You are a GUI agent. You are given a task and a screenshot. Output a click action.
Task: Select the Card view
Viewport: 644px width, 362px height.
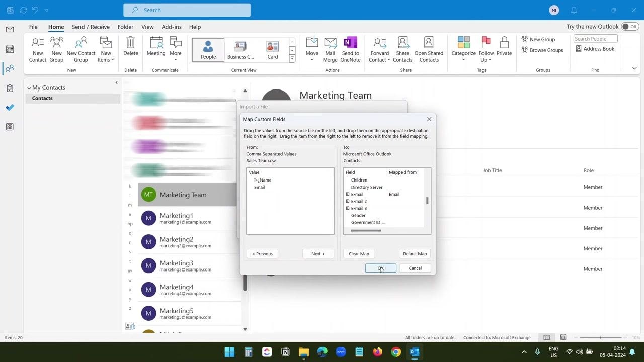pos(272,50)
